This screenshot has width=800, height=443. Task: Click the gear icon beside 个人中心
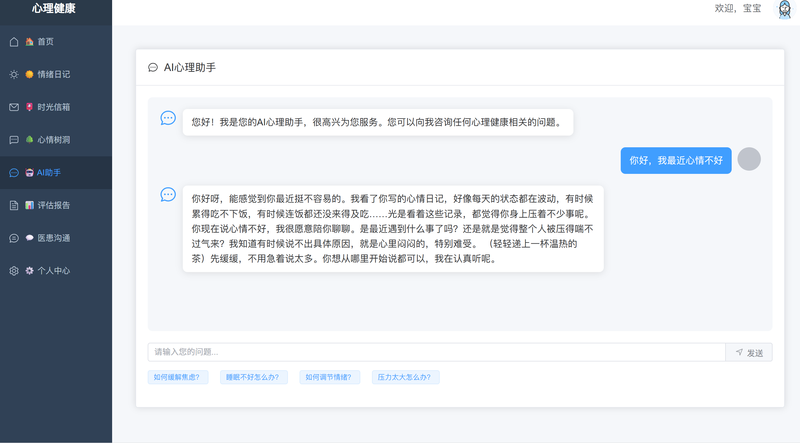(x=14, y=271)
